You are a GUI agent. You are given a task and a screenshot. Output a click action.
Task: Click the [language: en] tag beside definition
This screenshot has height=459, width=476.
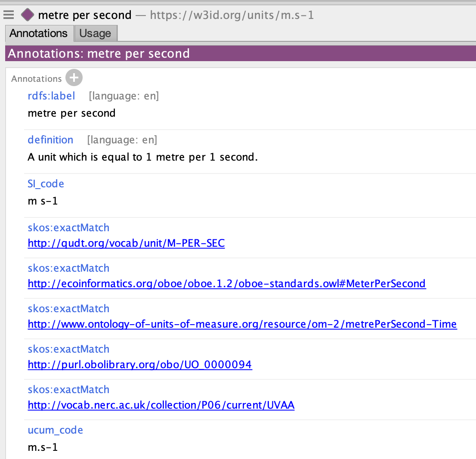click(x=122, y=140)
